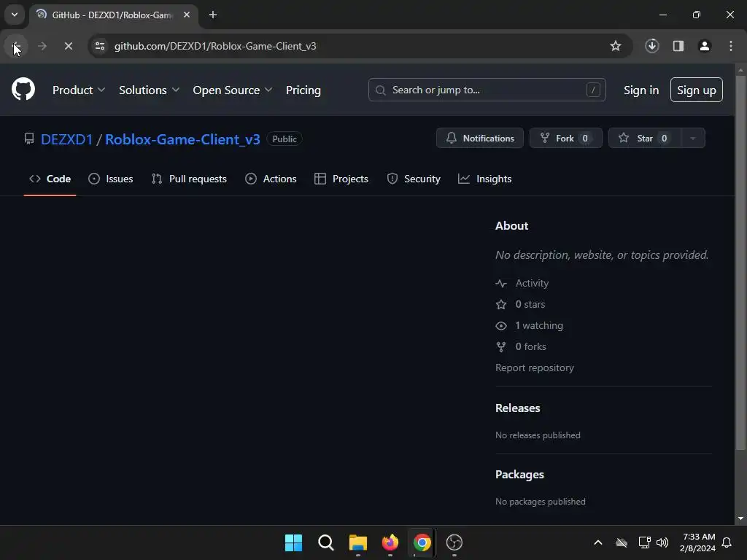Click the Chrome taskbar icon
Image resolution: width=747 pixels, height=560 pixels.
(x=422, y=542)
